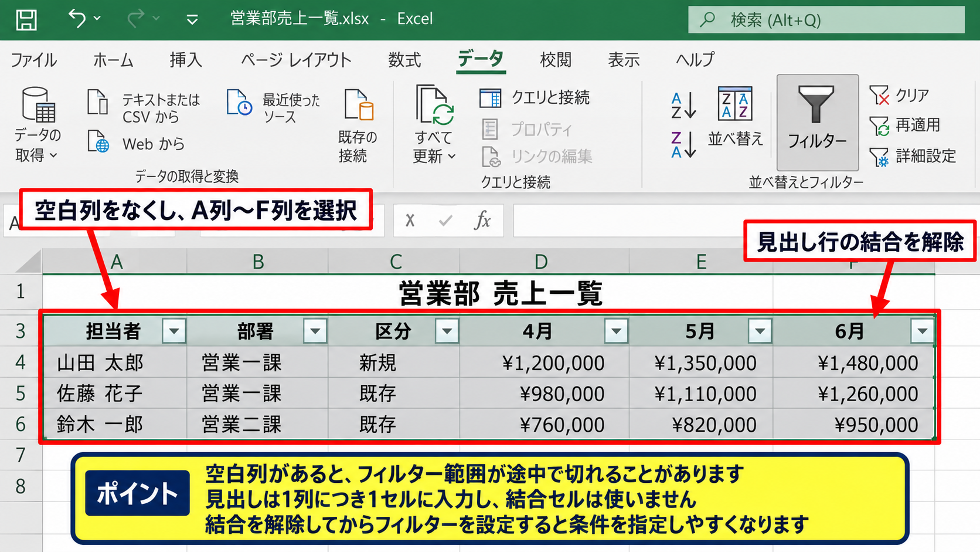Select the column D header
The image size is (980, 552).
545,262
